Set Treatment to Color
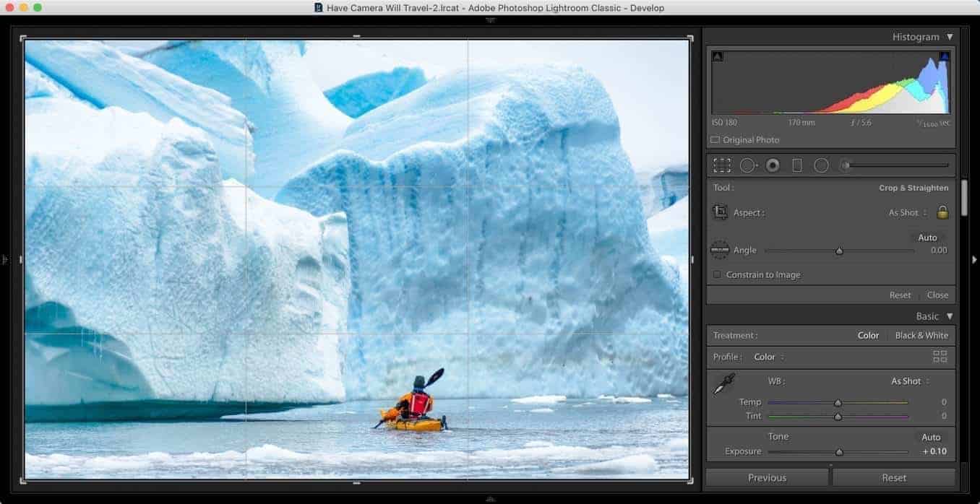 pyautogui.click(x=868, y=336)
